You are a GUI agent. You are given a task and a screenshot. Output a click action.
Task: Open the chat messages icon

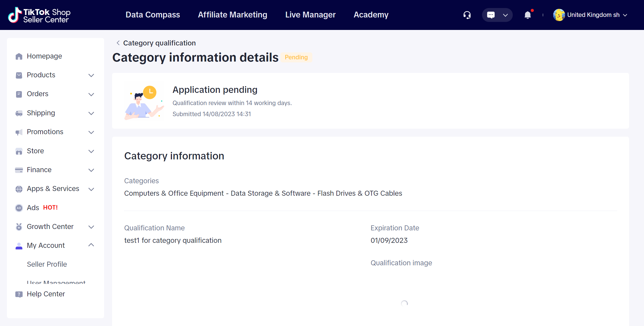click(491, 15)
